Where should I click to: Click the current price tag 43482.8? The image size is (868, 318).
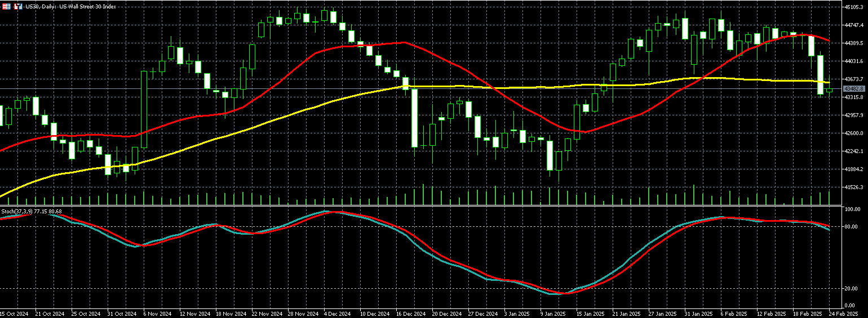tap(854, 89)
